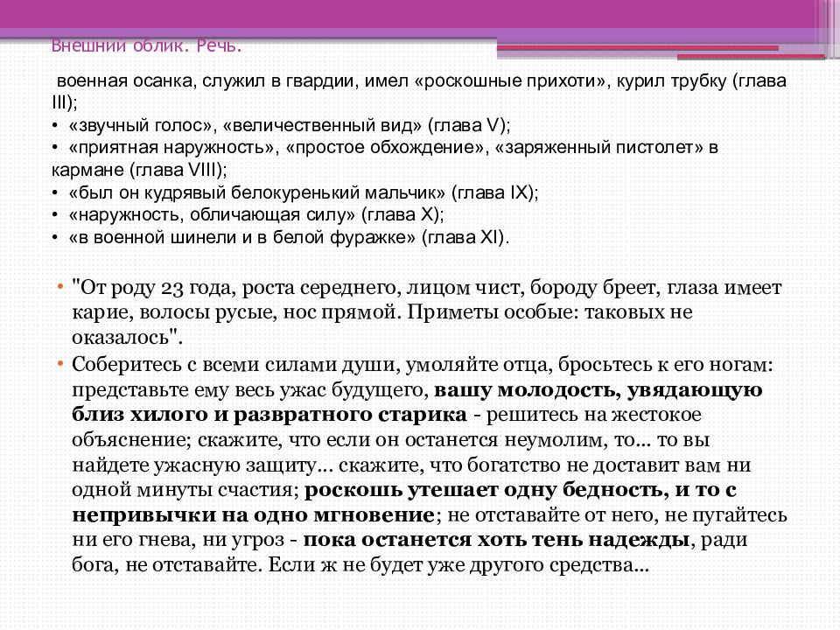
Task: Select the slide title 'Внешний облик. Речь.'
Action: pos(147,46)
